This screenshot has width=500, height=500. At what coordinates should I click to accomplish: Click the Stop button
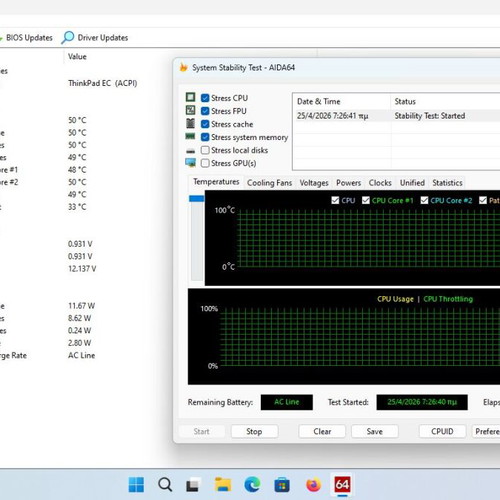click(x=254, y=431)
